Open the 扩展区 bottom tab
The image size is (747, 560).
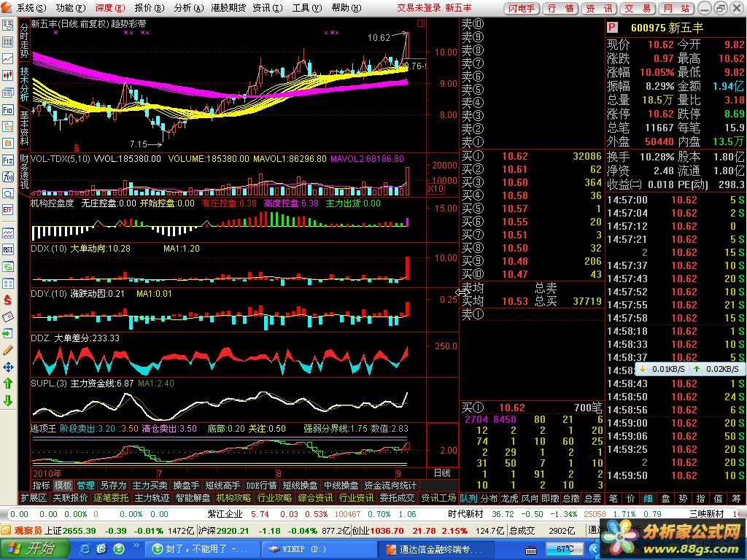coord(34,498)
